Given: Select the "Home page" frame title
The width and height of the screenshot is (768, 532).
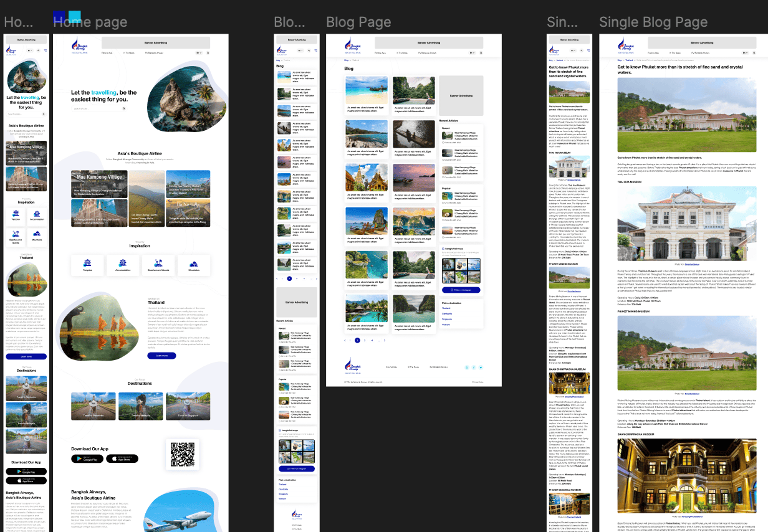Looking at the screenshot, I should (x=90, y=23).
